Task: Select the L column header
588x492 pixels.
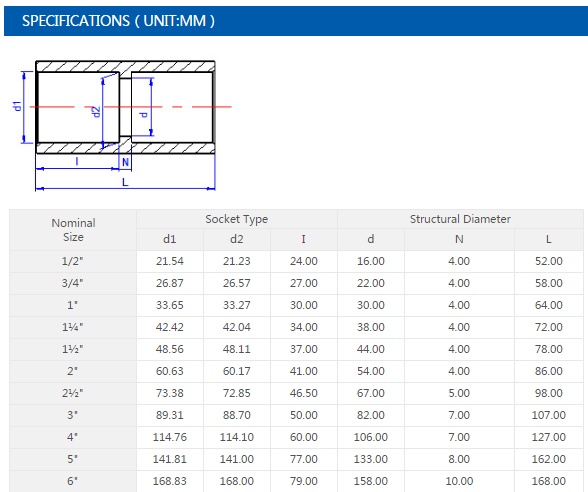Action: point(549,239)
